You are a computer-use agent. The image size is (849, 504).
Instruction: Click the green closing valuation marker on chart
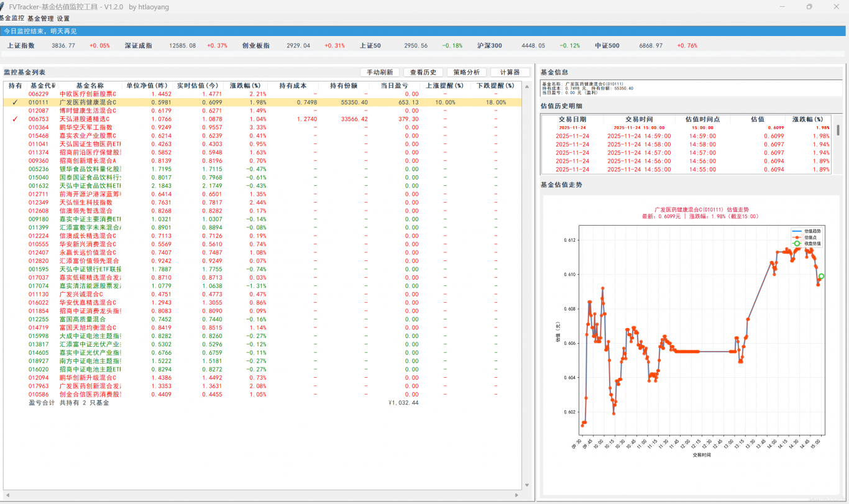pyautogui.click(x=821, y=277)
